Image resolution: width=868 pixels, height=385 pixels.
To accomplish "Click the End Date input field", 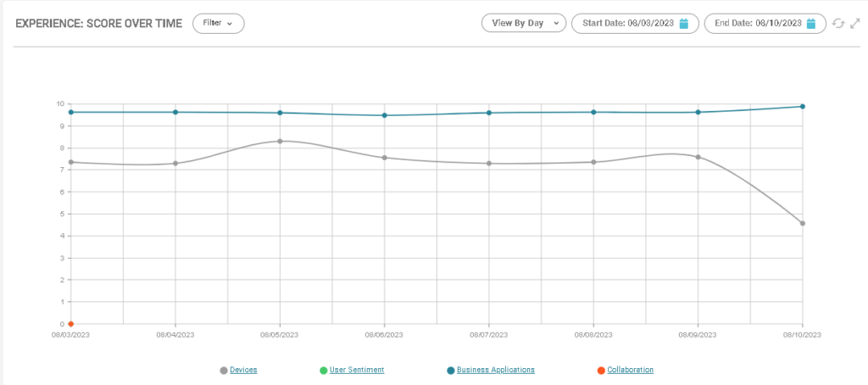I will coord(756,24).
